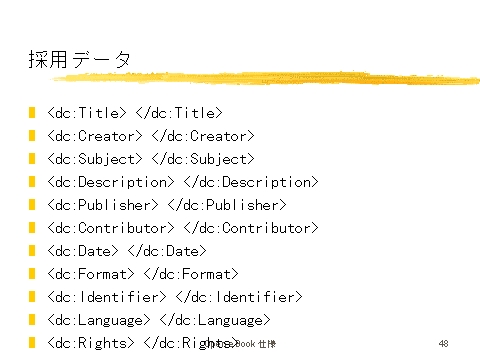Select the dc:Contributor tag text

(x=183, y=228)
